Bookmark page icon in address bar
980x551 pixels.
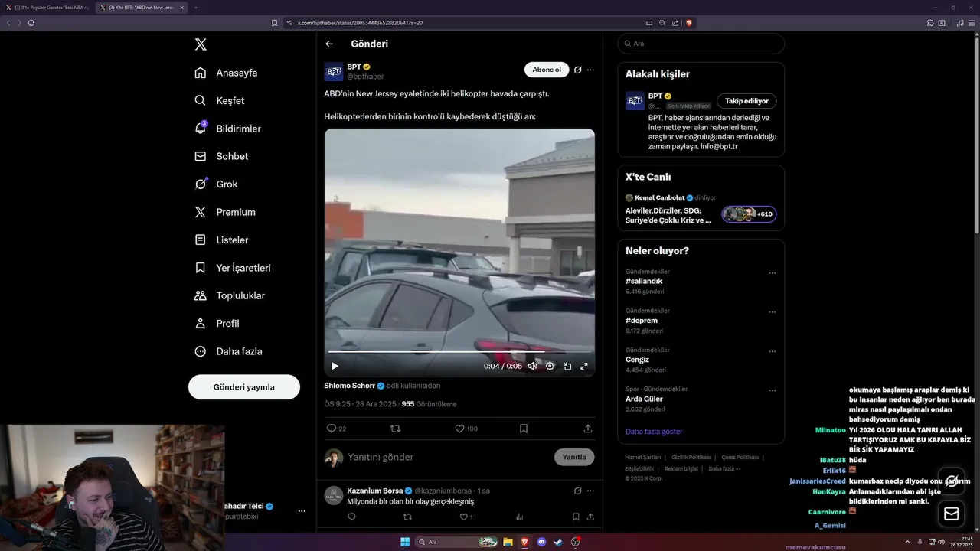point(275,23)
